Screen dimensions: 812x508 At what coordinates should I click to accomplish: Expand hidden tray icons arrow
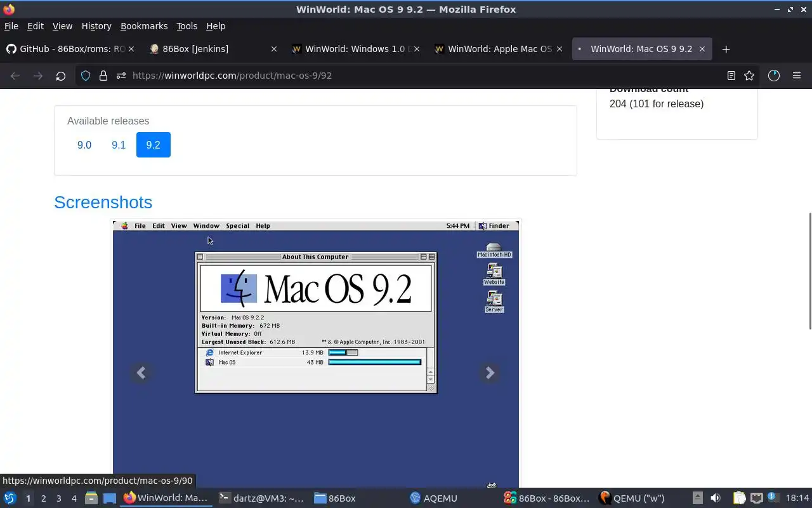tap(697, 498)
